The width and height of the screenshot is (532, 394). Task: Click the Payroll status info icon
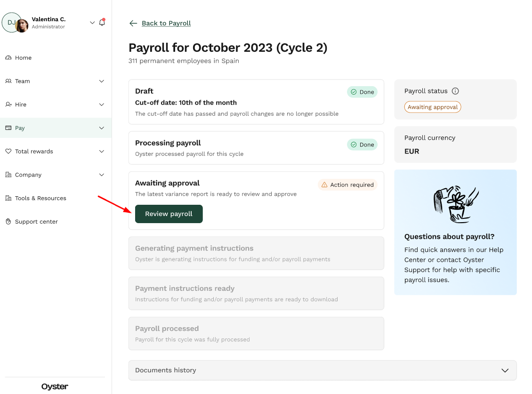455,91
